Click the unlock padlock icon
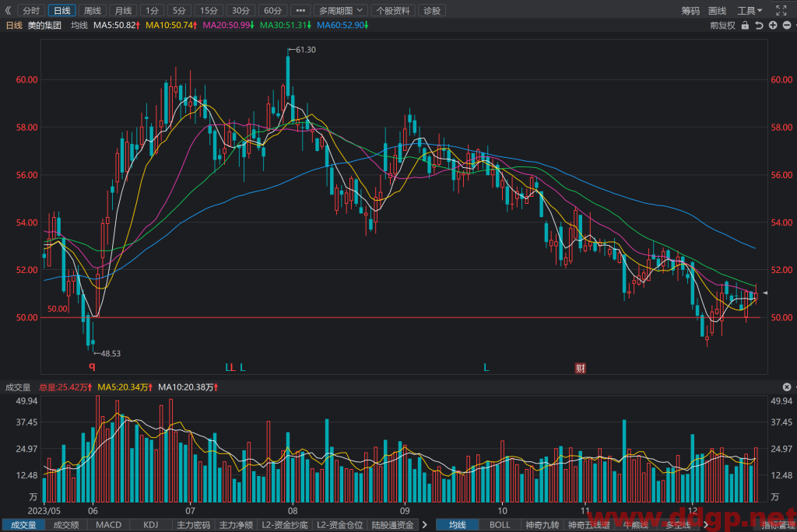 pos(745,26)
